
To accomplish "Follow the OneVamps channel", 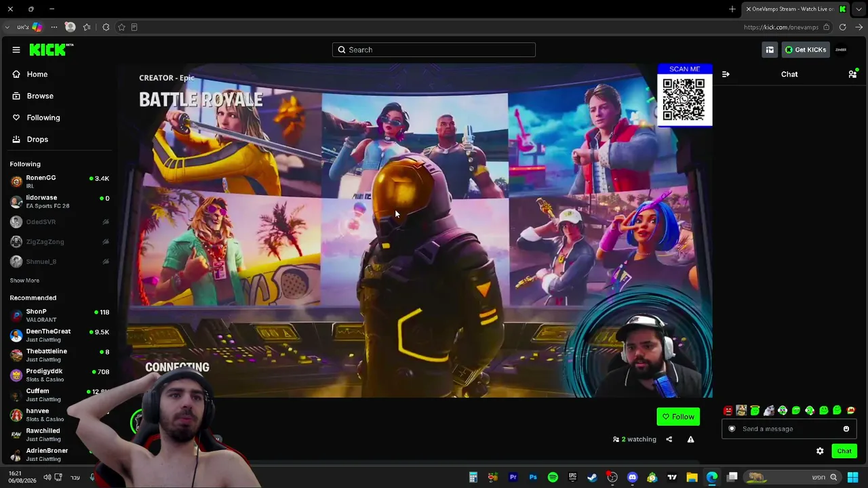I will coord(678,417).
